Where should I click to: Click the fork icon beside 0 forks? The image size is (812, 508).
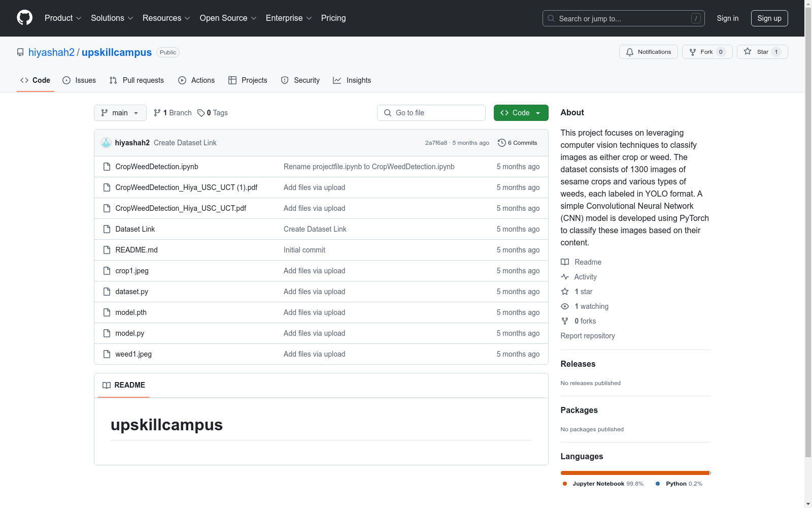coord(565,321)
